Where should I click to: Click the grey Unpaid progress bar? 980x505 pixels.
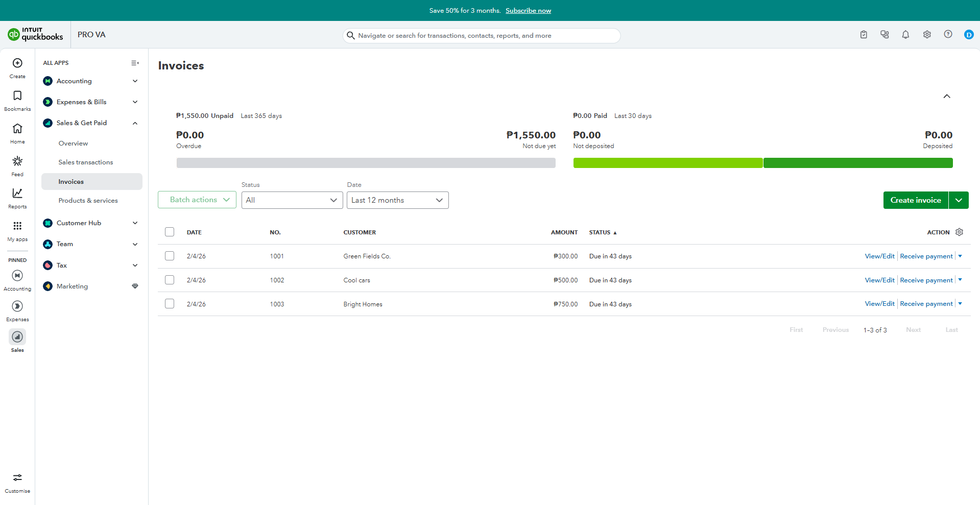(x=366, y=163)
